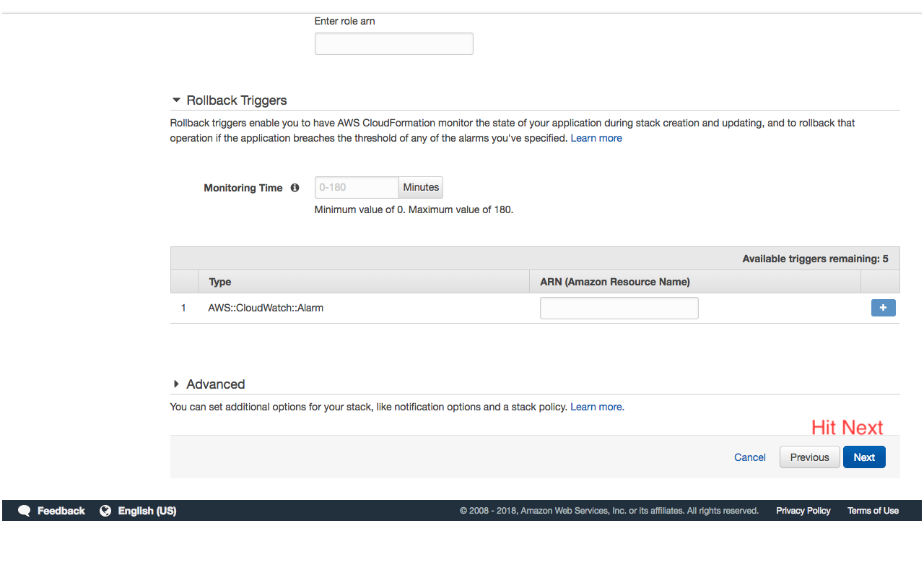Click the Previous button

[x=810, y=457]
